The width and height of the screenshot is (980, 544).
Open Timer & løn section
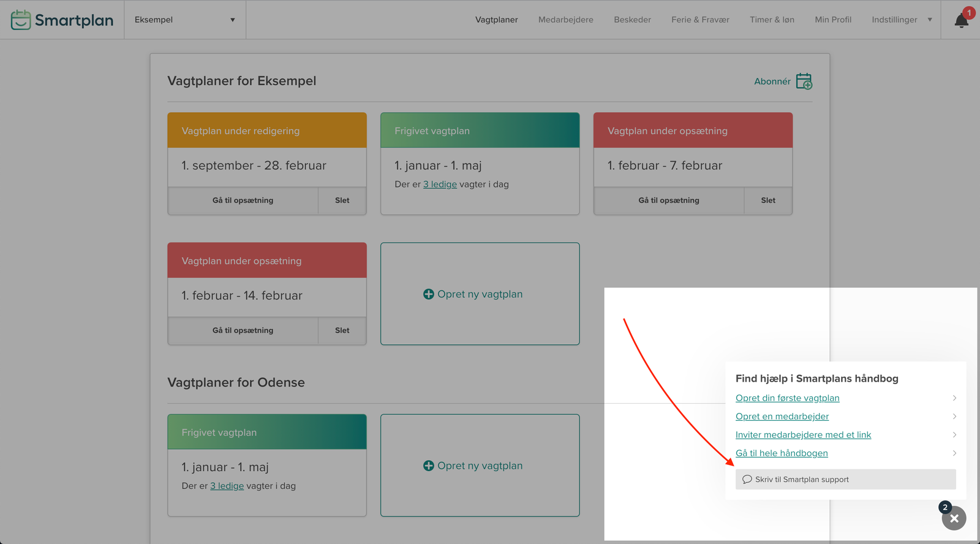(772, 20)
